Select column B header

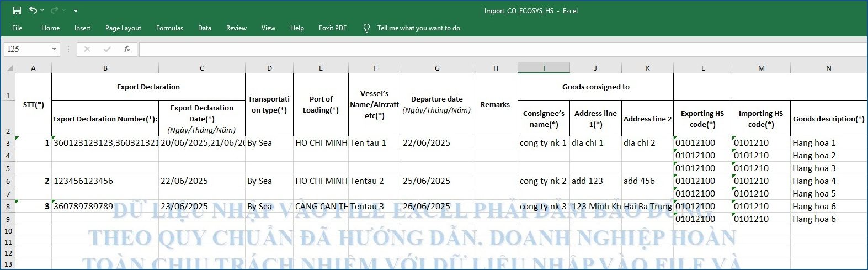click(x=105, y=68)
